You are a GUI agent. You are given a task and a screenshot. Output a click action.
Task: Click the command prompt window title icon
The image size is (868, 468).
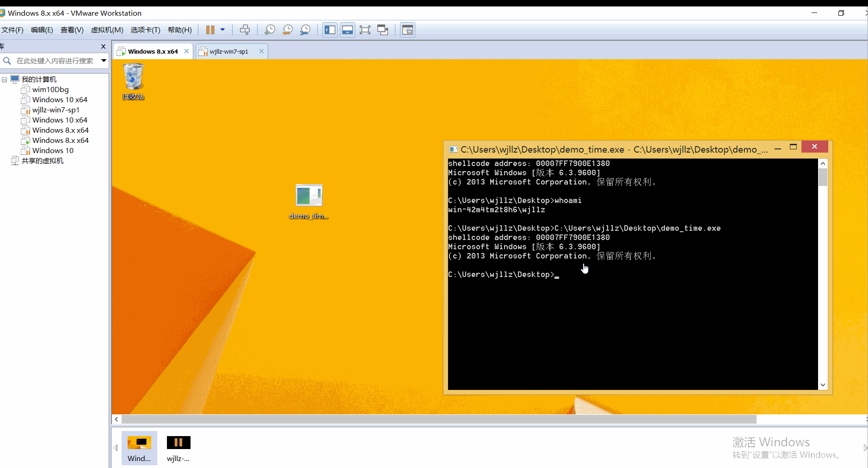[454, 149]
